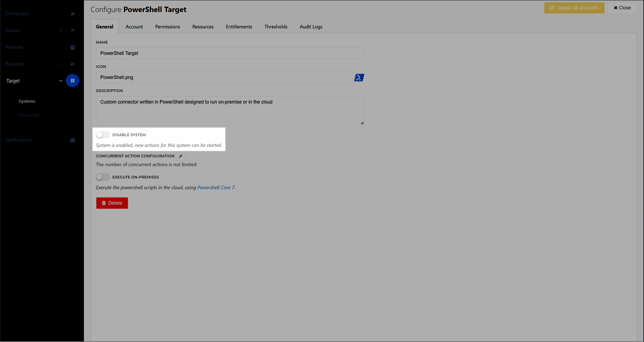Screen dimensions: 644x342
Task: Click the Icon filename input field
Action: point(224,78)
